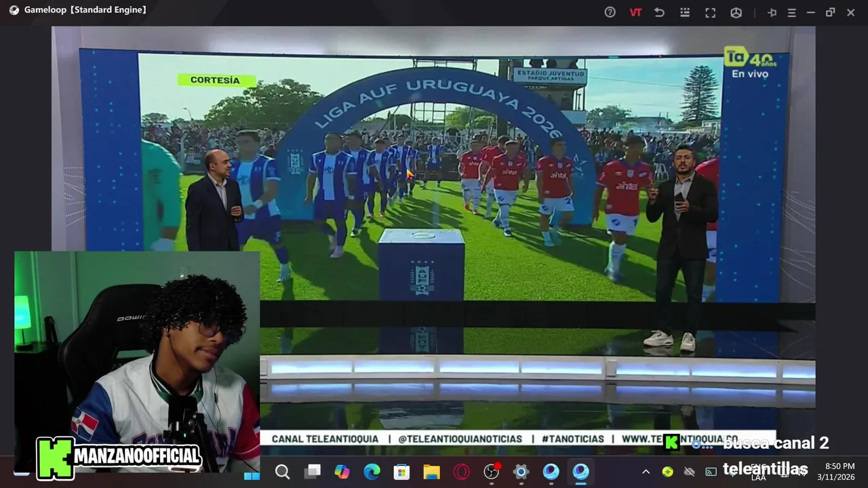Open the Gameloop hamburger menu

(791, 12)
